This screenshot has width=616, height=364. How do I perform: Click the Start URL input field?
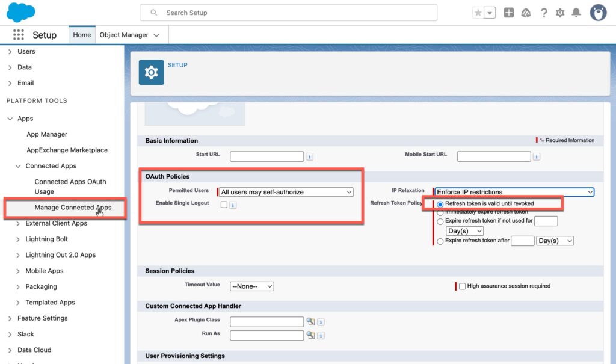pos(266,156)
